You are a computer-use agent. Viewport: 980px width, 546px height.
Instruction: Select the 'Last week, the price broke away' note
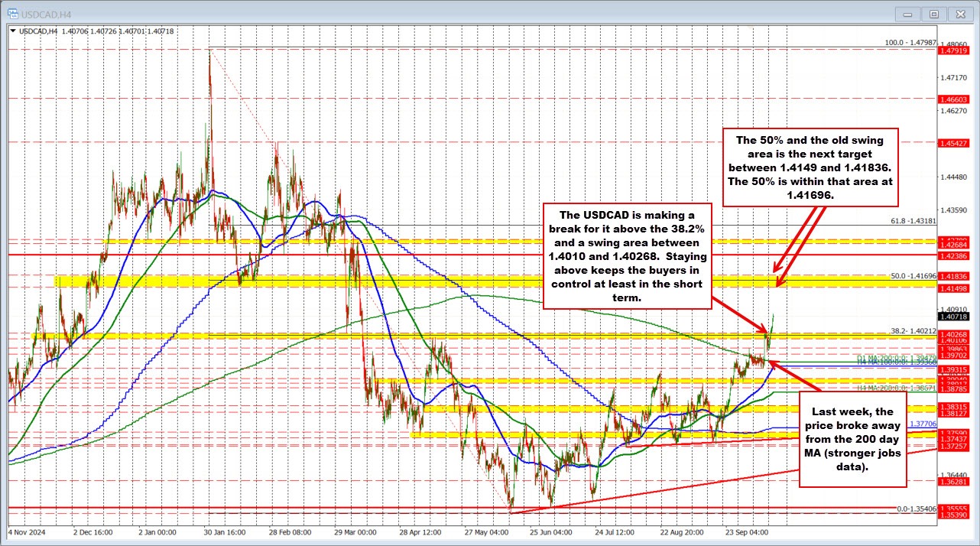[852, 439]
